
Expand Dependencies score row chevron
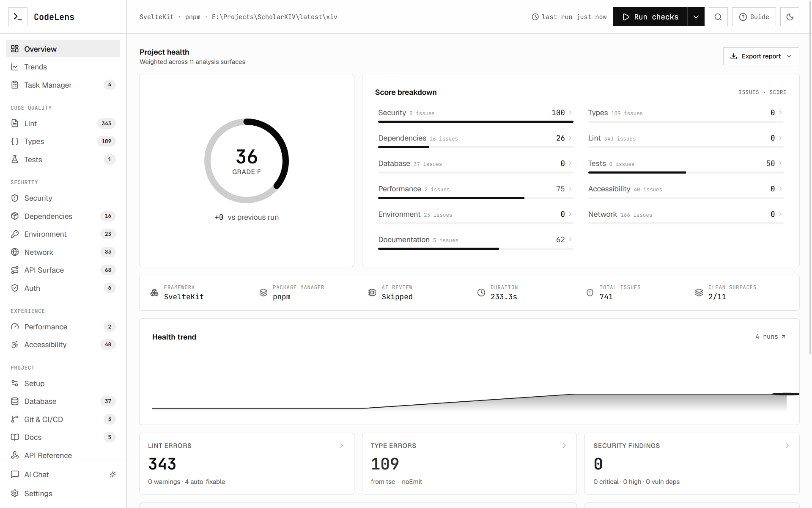click(570, 138)
